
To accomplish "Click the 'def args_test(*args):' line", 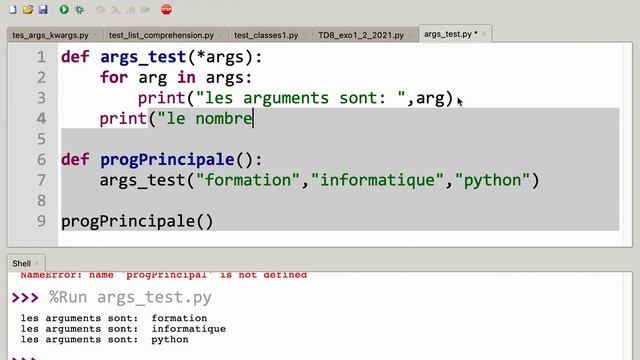I will pos(162,57).
